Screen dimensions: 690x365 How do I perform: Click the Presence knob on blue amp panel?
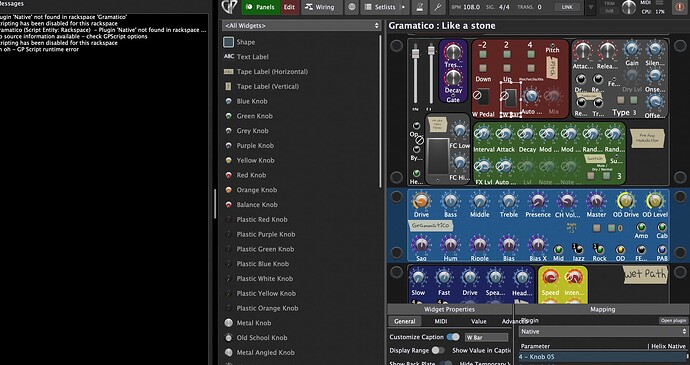tap(537, 201)
